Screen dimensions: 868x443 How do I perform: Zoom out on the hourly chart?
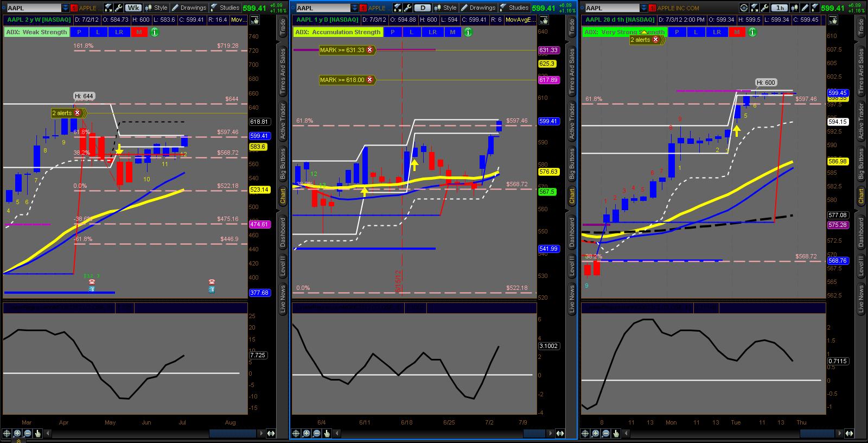[x=605, y=433]
